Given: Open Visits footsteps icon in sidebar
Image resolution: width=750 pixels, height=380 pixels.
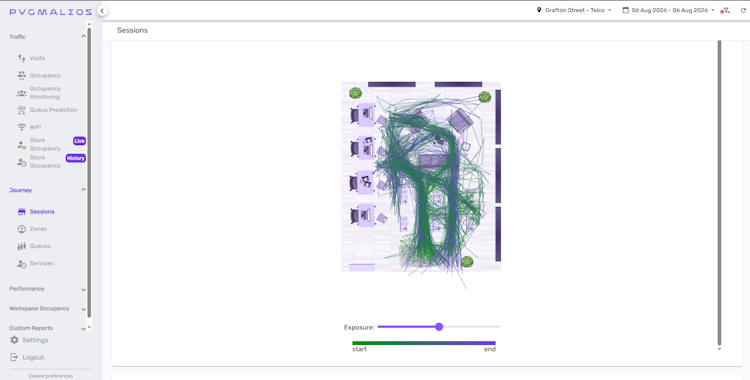Looking at the screenshot, I should coord(22,58).
